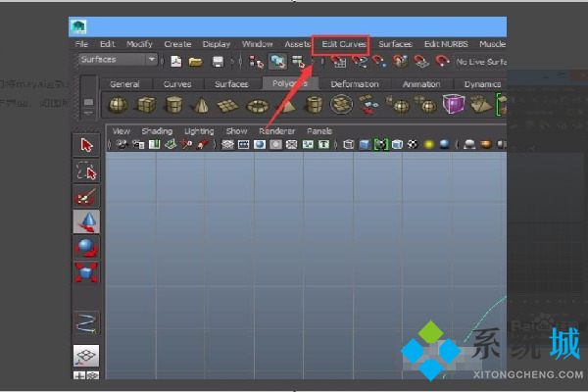
Task: Pick the Scale tool cube icon
Action: click(86, 271)
